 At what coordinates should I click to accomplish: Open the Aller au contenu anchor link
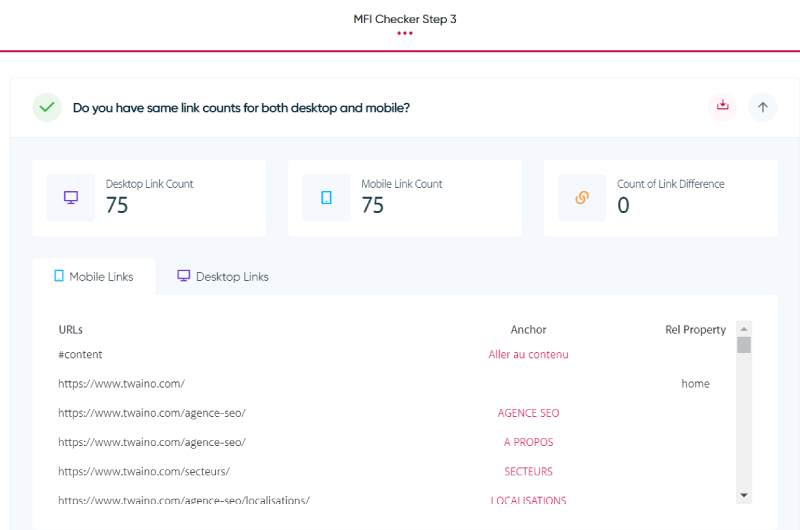tap(528, 355)
